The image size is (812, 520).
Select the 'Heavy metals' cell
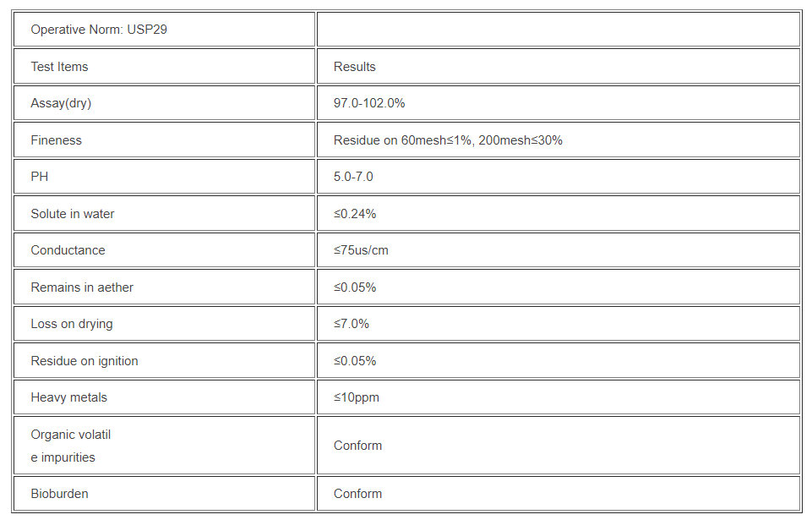(x=68, y=397)
